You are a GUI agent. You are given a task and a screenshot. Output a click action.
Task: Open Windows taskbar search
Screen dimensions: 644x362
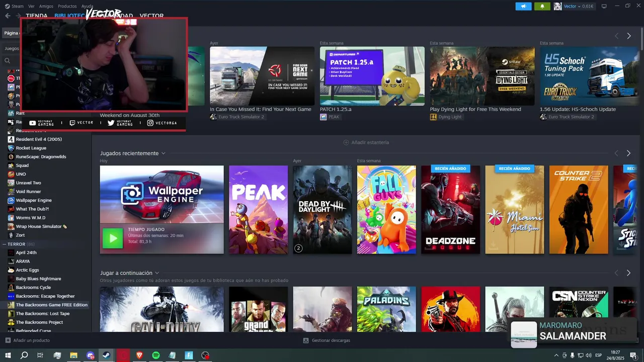(x=24, y=355)
